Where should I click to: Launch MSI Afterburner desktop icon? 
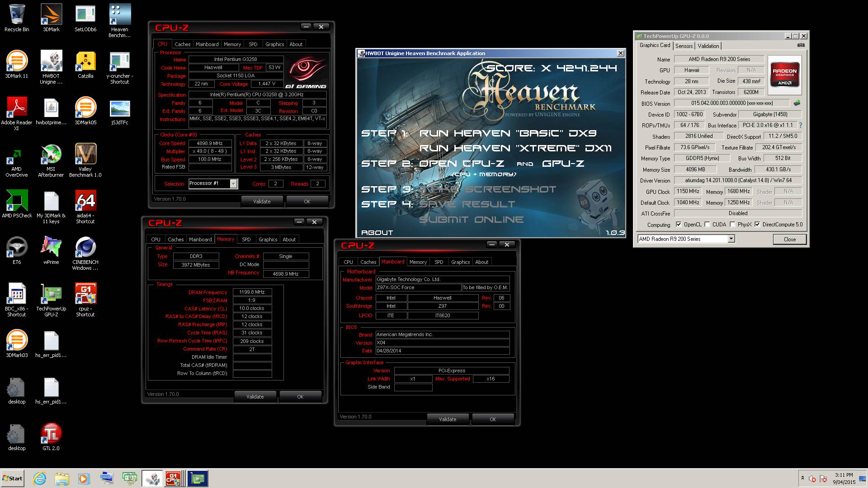coord(51,160)
